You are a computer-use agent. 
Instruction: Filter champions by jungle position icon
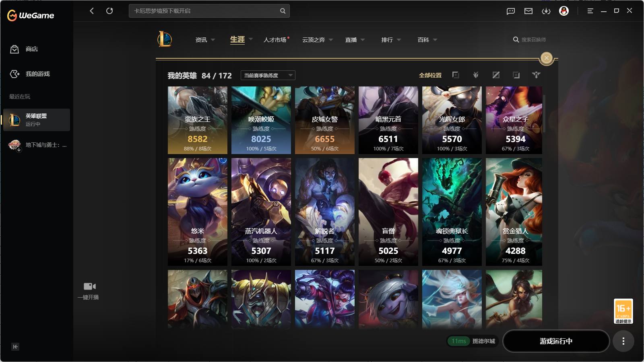pyautogui.click(x=476, y=75)
